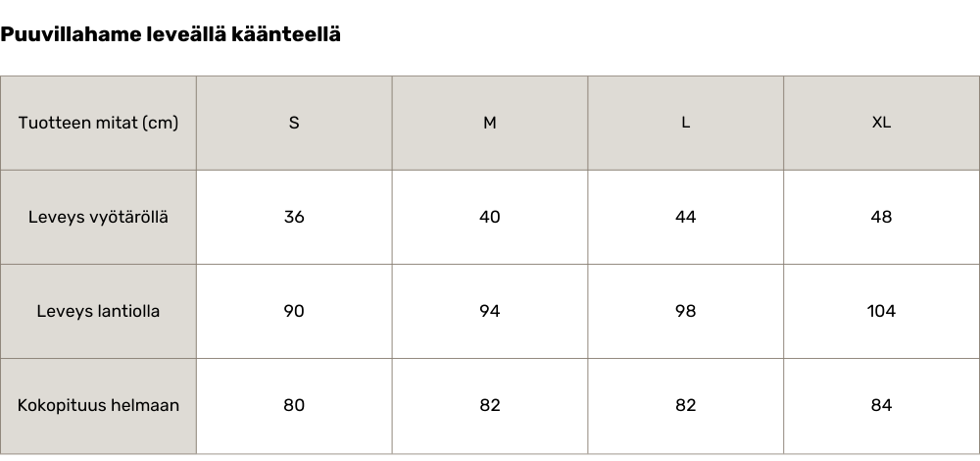
Task: Click the S size column header
Action: tap(294, 123)
